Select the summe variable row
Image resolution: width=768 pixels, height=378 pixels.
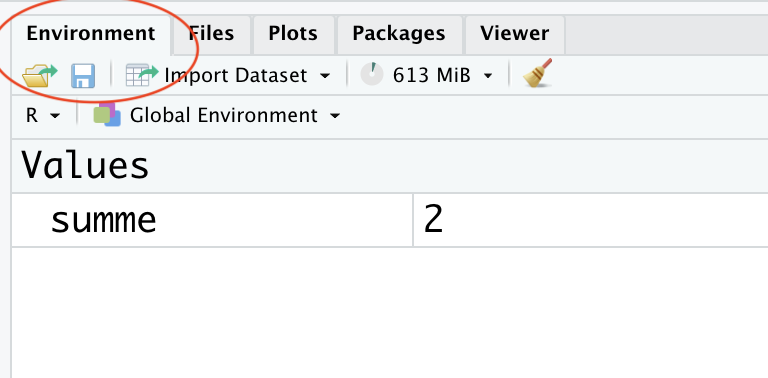[390, 220]
